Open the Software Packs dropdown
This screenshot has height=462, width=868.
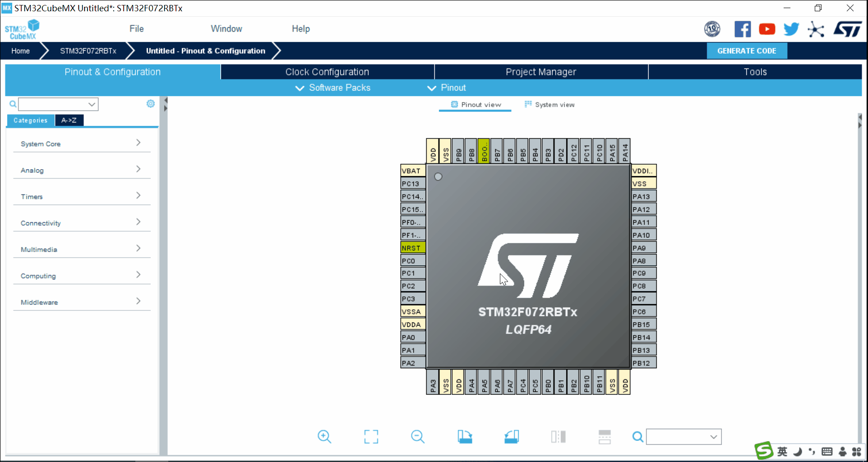[x=332, y=88]
